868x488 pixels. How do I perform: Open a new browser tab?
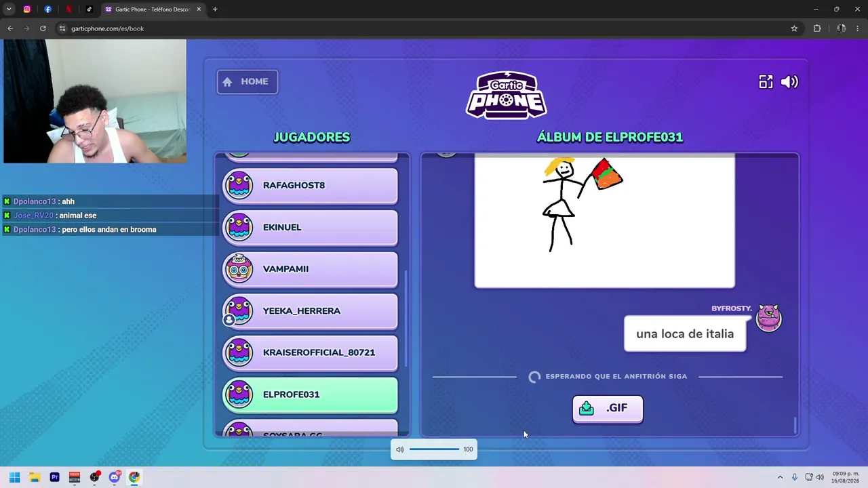click(x=215, y=9)
